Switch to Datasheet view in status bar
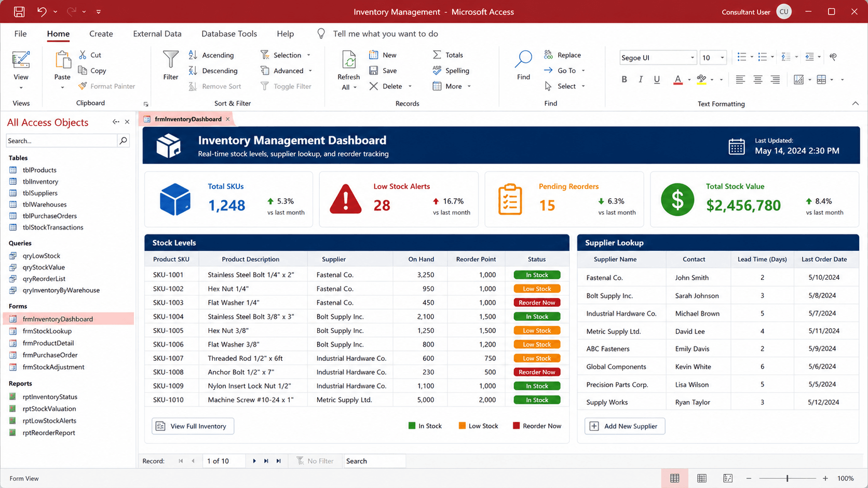 tap(702, 479)
